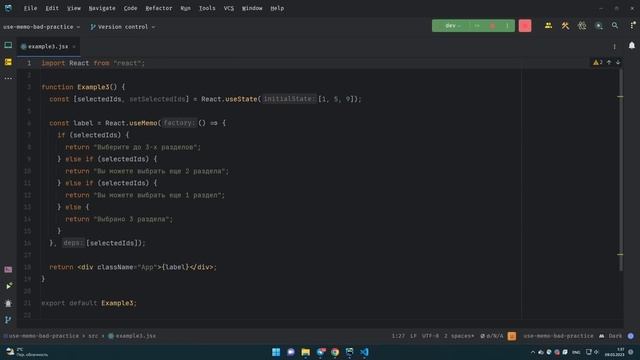Click the orange status bar icon
Image resolution: width=640 pixels, height=360 pixels.
512,336
